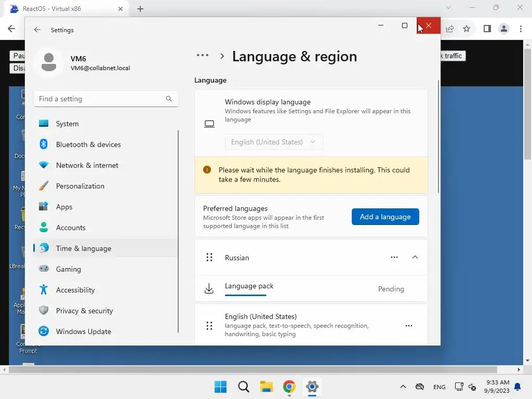Go back using the Settings back arrow
The height and width of the screenshot is (399, 532).
37,30
